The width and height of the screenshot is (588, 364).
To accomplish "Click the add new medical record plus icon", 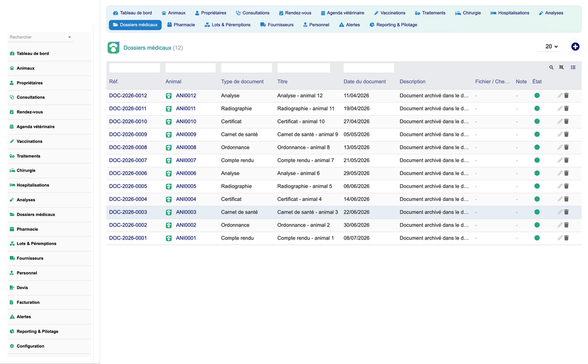I will coord(575,47).
